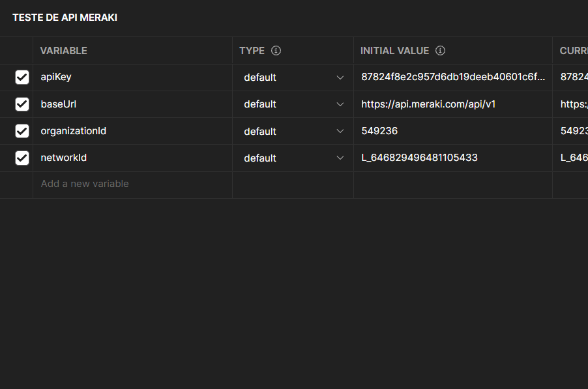Toggle the baseUrl variable checkbox
Image resolution: width=588 pixels, height=389 pixels.
tap(22, 104)
